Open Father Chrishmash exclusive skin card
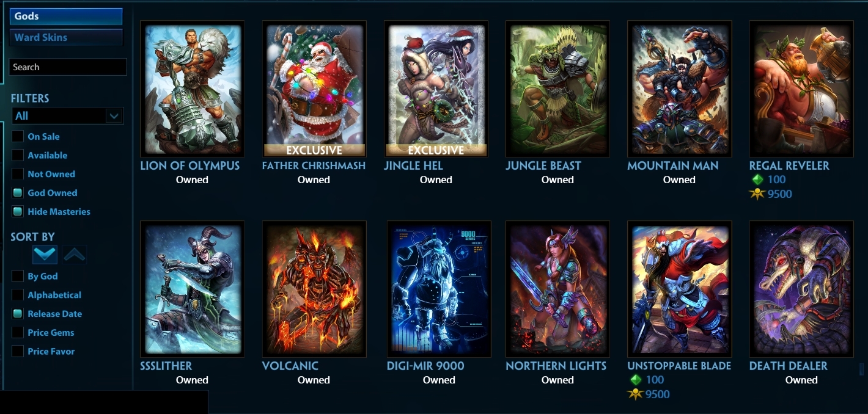 tap(314, 89)
